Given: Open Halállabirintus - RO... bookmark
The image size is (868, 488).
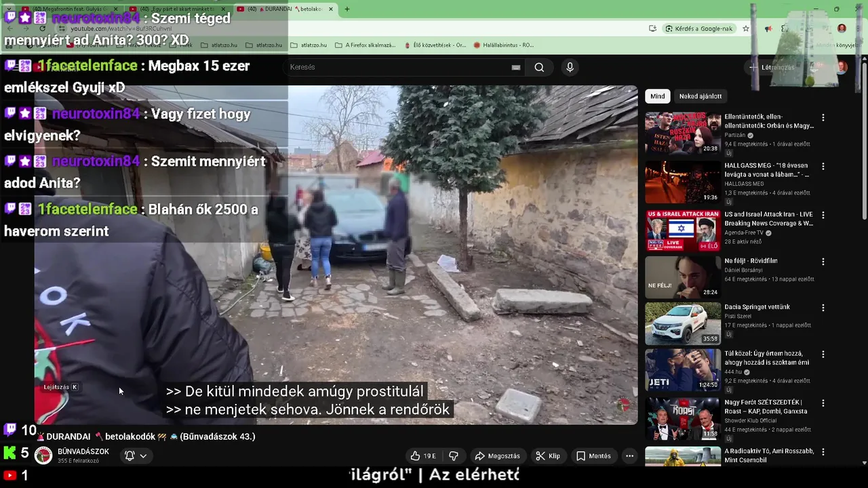Looking at the screenshot, I should coord(504,45).
